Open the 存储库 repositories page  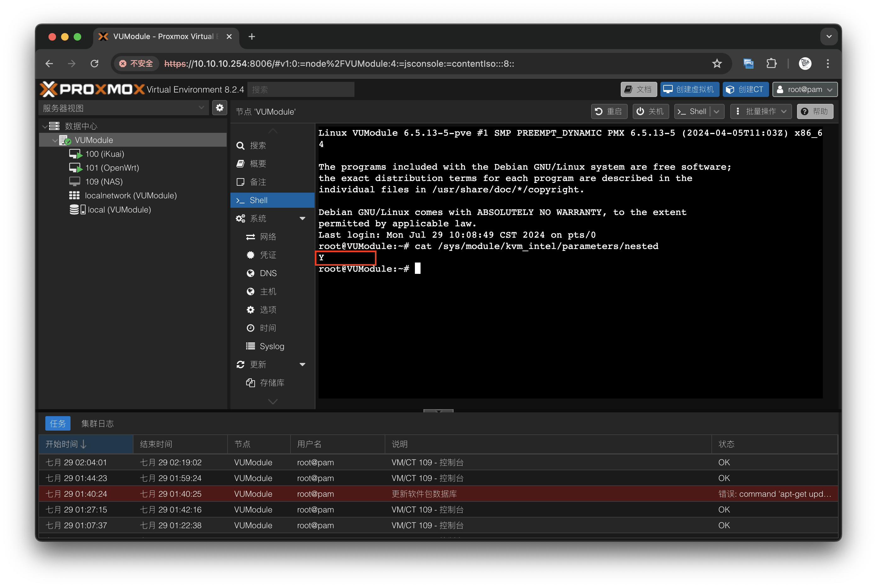click(x=272, y=382)
